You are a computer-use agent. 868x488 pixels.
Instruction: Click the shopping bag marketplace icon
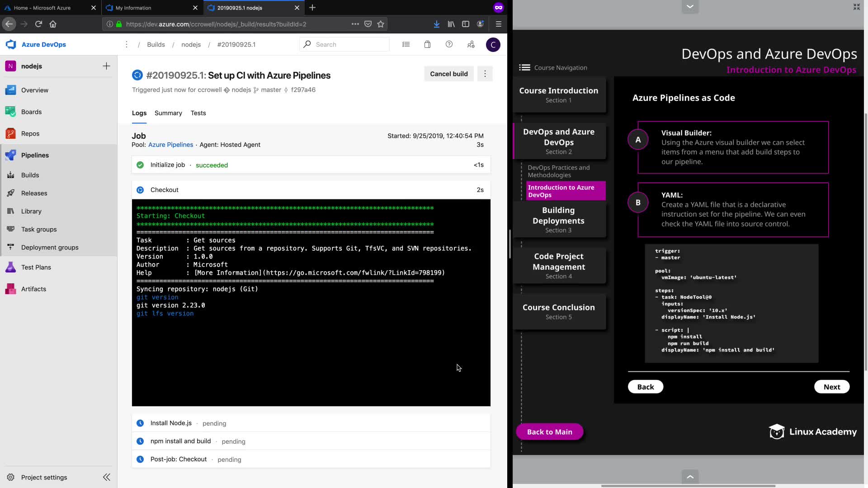click(x=427, y=44)
